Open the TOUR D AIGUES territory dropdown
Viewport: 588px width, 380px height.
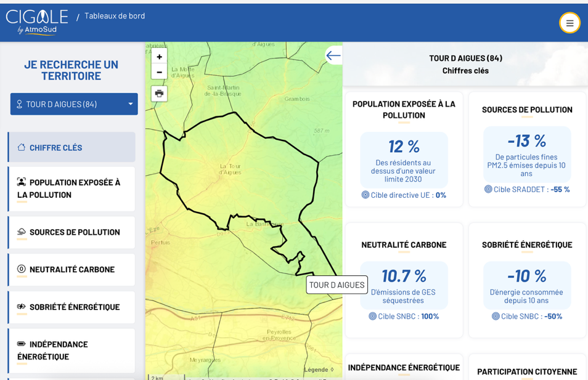[x=74, y=104]
